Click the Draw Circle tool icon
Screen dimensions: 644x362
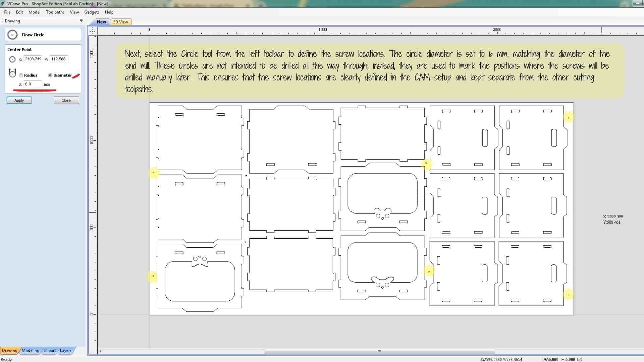12,35
